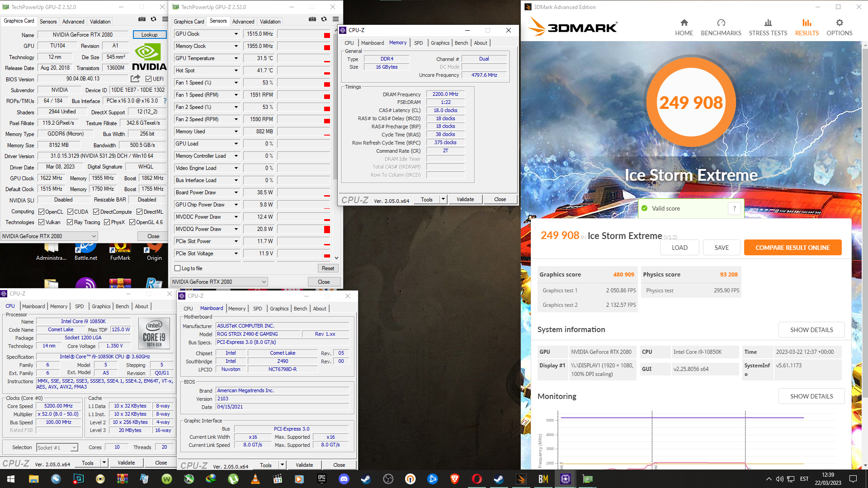
Task: Toggle the DirectCompute checkbox
Action: [96, 212]
